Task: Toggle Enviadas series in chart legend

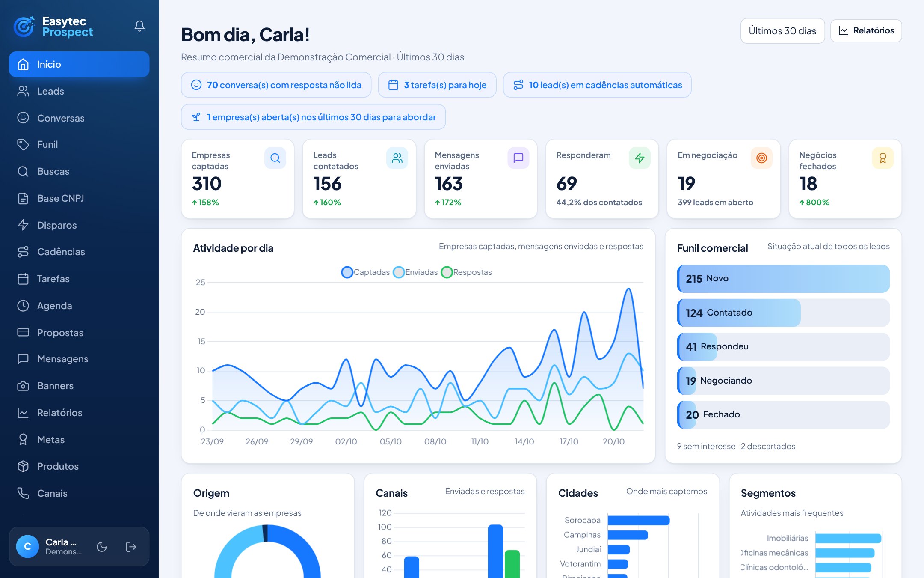Action: click(415, 272)
